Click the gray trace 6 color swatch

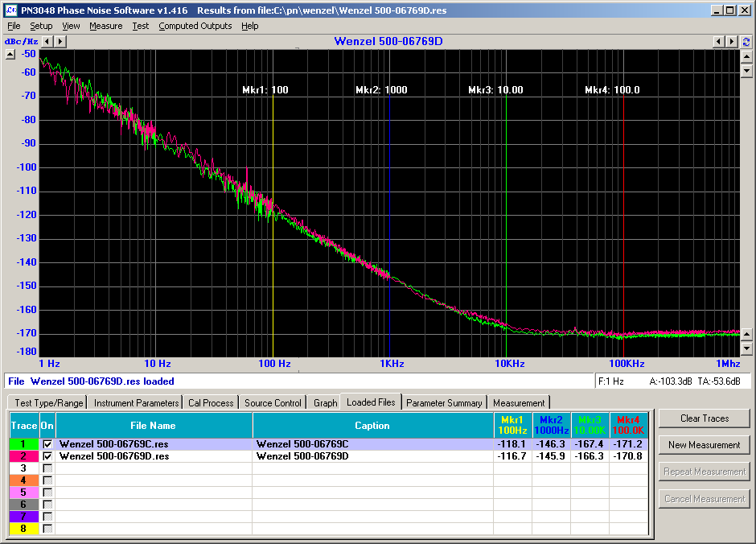[x=23, y=505]
